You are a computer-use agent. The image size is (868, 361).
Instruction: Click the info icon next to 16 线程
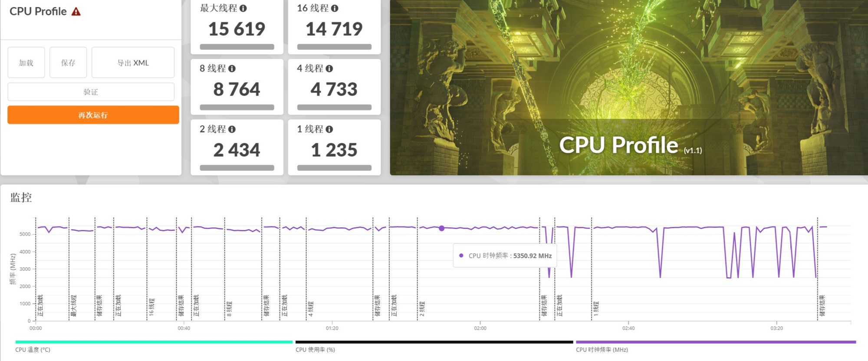coord(335,8)
